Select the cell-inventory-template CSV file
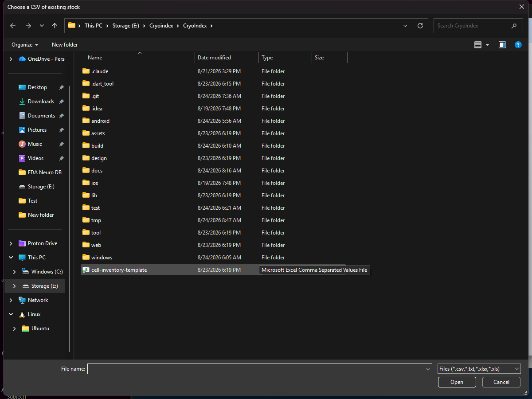532x399 pixels. click(x=213, y=270)
